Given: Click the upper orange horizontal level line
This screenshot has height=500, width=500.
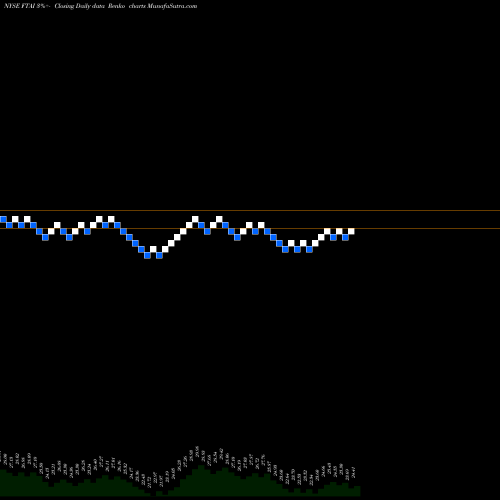Looking at the screenshot, I should click(250, 210).
